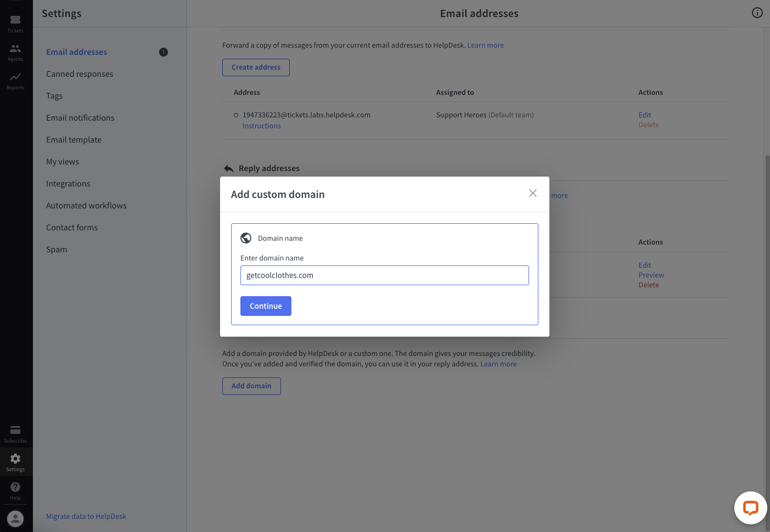Click the Subscribe icon
Screen dimensions: 770x532
pos(15,431)
